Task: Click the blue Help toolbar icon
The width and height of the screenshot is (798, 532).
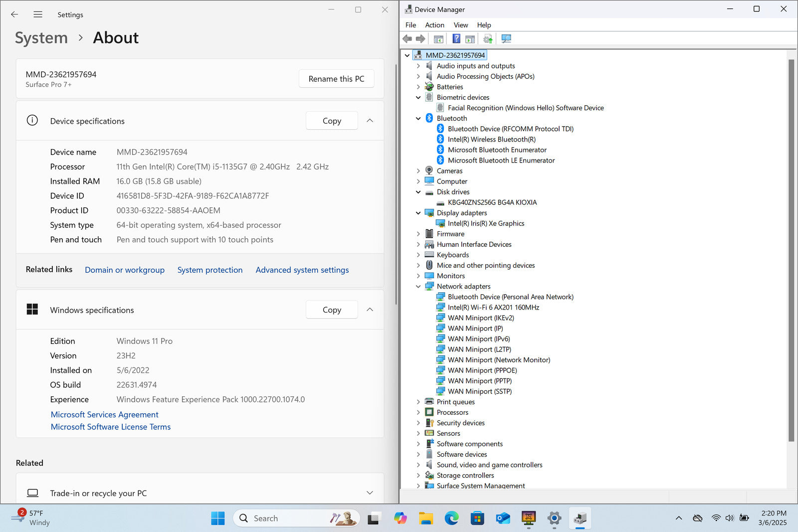Action: coord(456,39)
